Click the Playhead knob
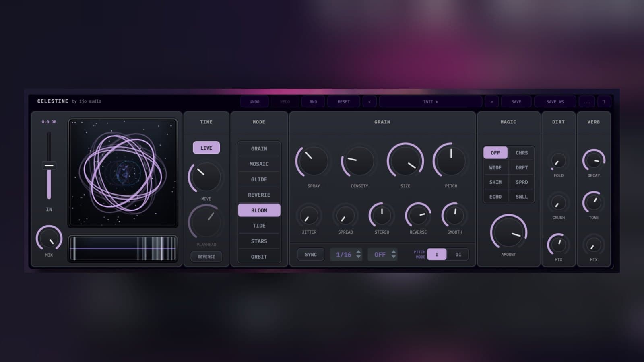Screen dimensions: 644x362 [x=206, y=222]
